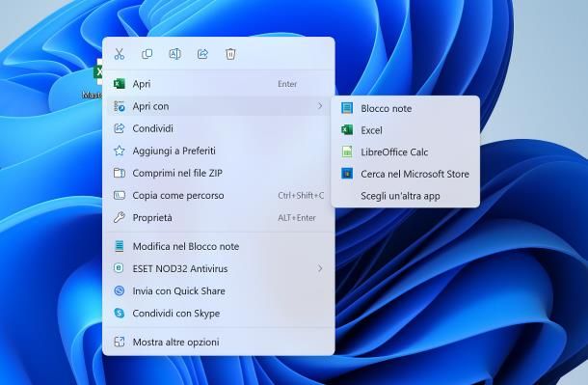The height and width of the screenshot is (385, 588).
Task: Click the Blocco note icon in submenu
Action: (x=347, y=108)
